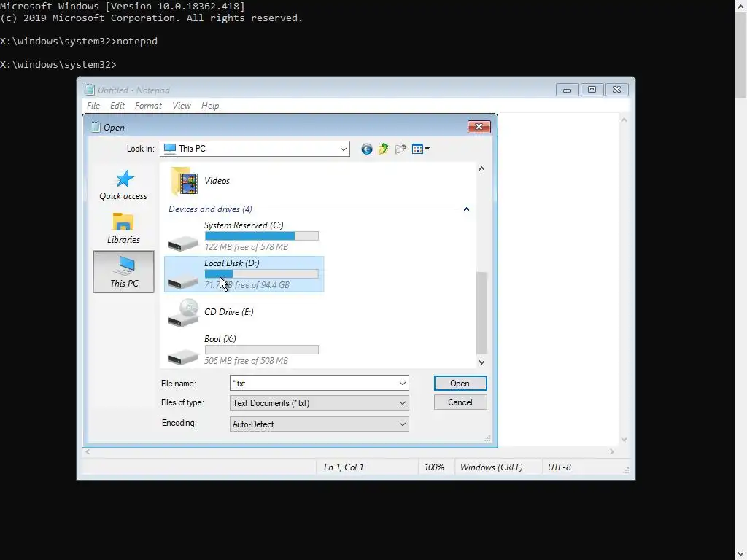
Task: Click 'Ln 1, Col 1' in status bar
Action: pyautogui.click(x=344, y=467)
